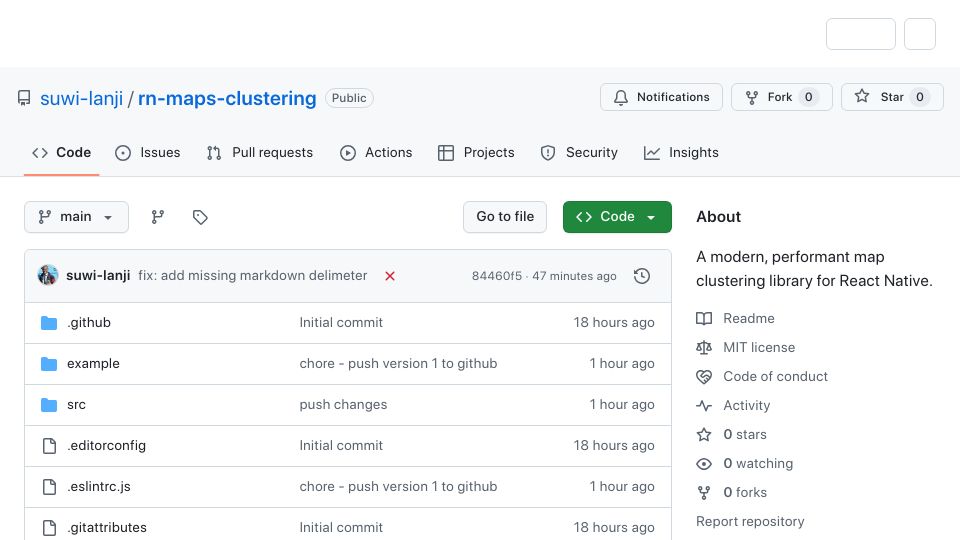Screen dimensions: 960x540
Task: Open the tags icon
Action: [x=200, y=217]
